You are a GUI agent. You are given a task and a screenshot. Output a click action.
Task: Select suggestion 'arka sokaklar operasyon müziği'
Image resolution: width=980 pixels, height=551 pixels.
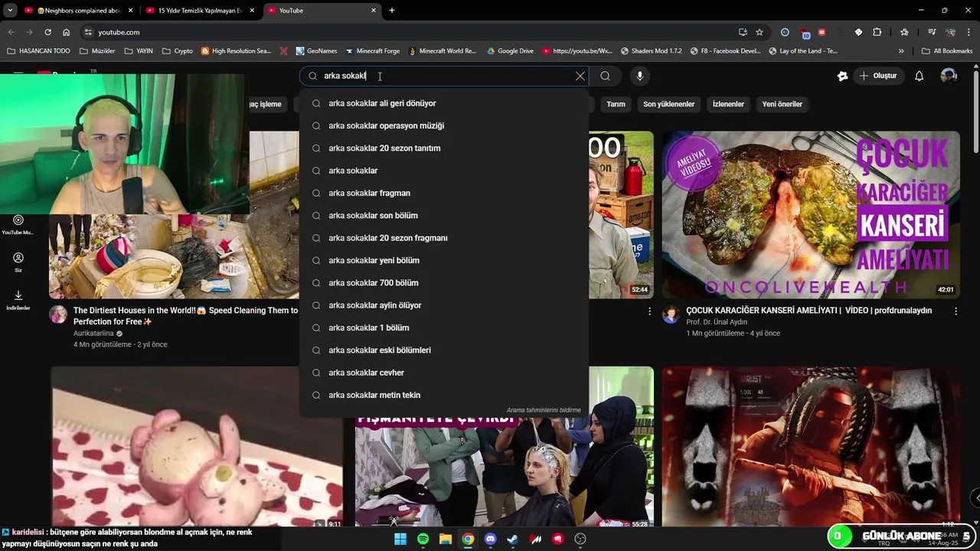pyautogui.click(x=444, y=126)
